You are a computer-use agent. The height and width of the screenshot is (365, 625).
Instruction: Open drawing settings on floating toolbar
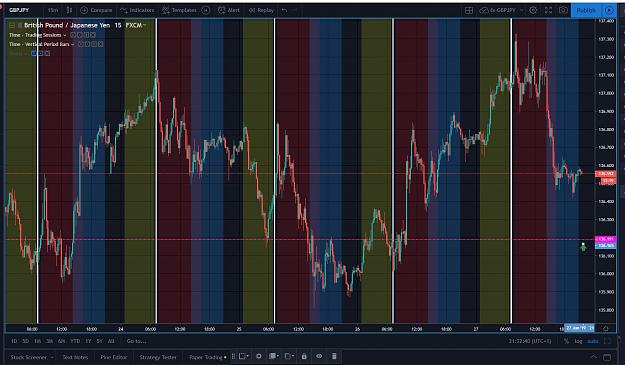click(x=259, y=356)
